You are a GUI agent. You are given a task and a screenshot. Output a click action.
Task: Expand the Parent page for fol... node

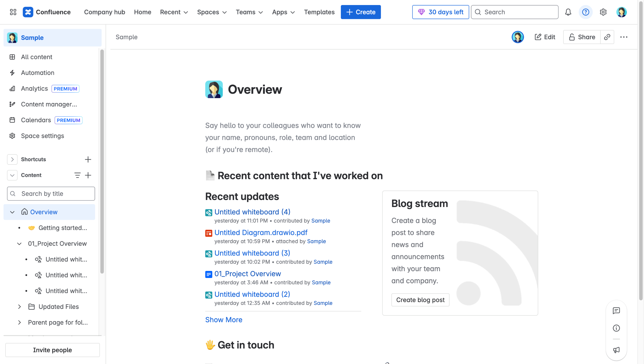[x=19, y=322]
